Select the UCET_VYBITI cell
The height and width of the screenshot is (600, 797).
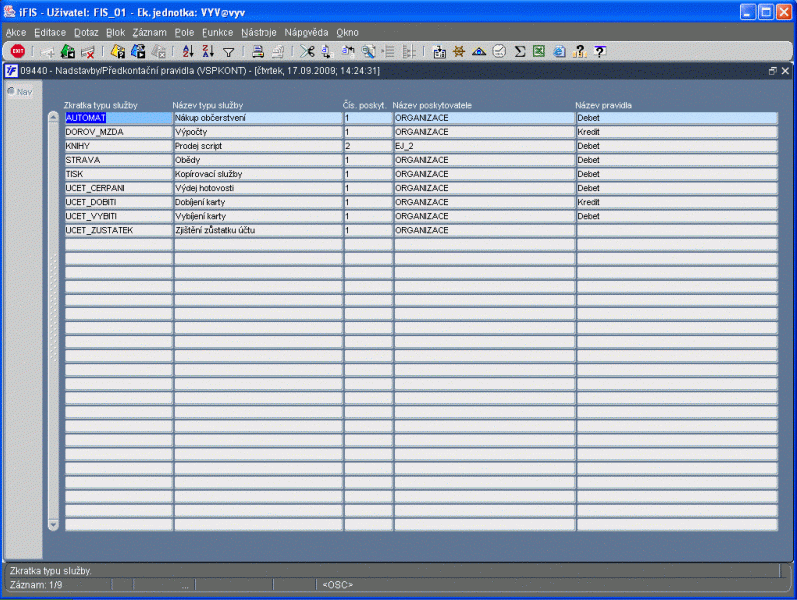[x=118, y=217]
